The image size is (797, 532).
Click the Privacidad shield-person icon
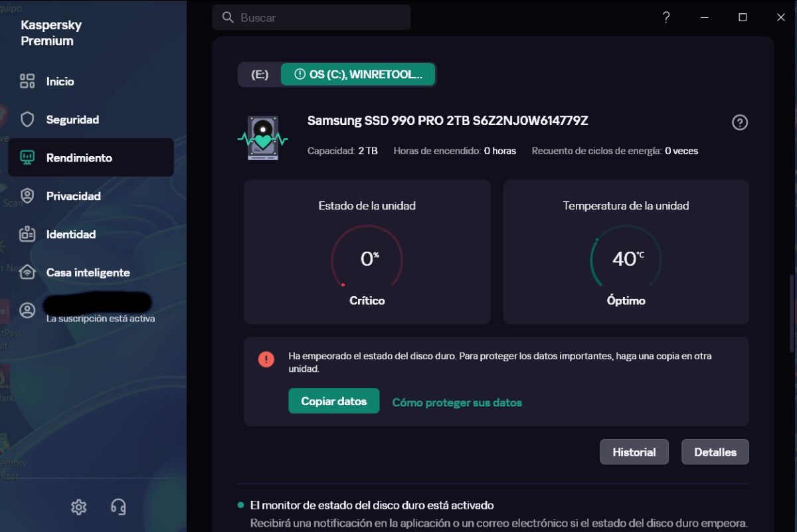27,196
